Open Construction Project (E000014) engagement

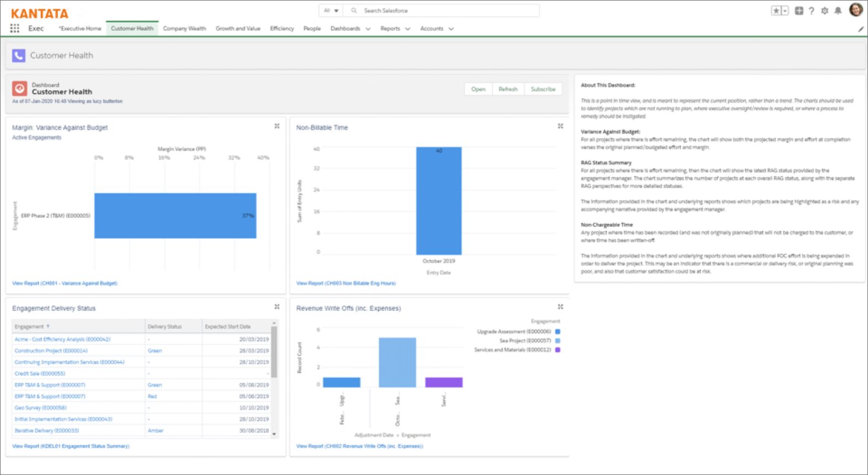click(51, 351)
